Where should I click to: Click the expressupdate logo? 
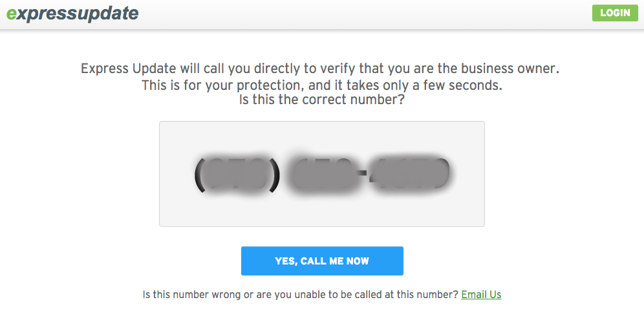[x=72, y=14]
